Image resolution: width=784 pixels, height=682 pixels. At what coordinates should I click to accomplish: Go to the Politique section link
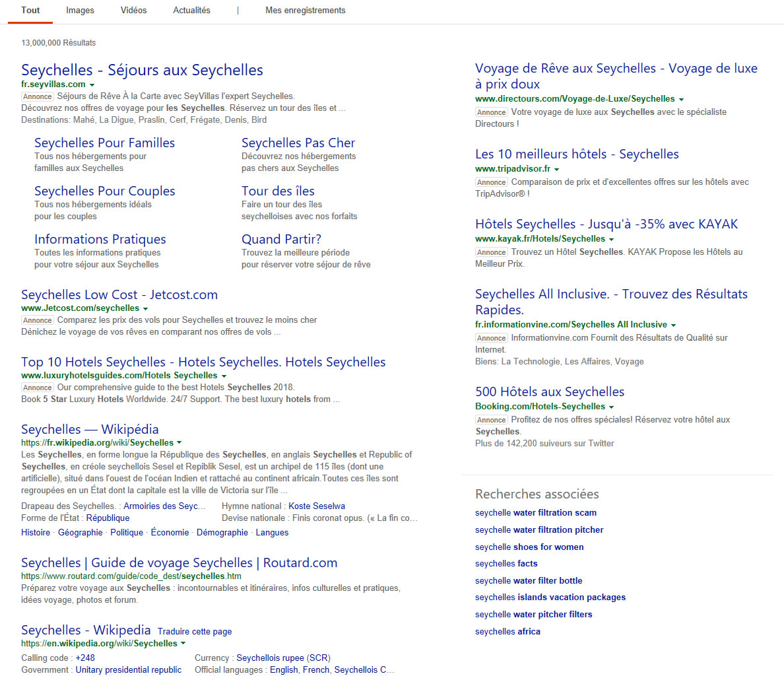click(x=127, y=532)
